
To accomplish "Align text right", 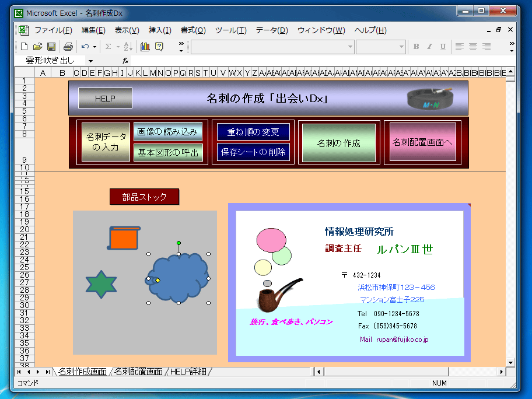I will tap(487, 47).
